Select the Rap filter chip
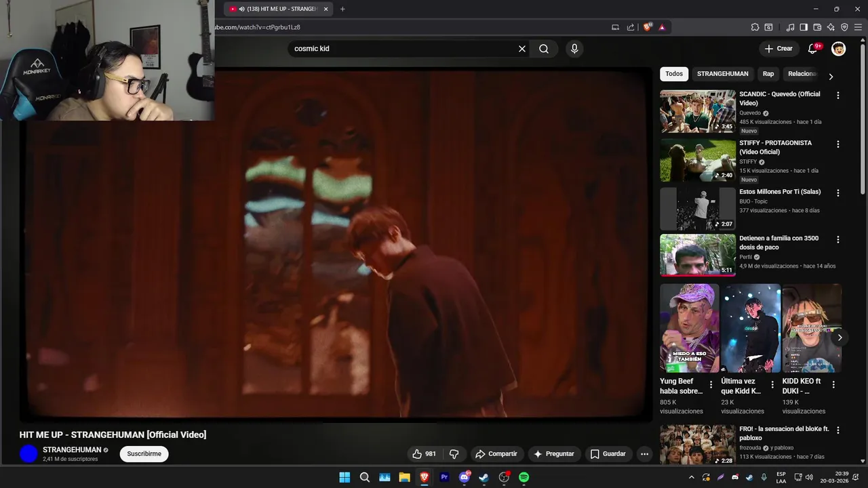Image resolution: width=868 pixels, height=488 pixels. [768, 74]
